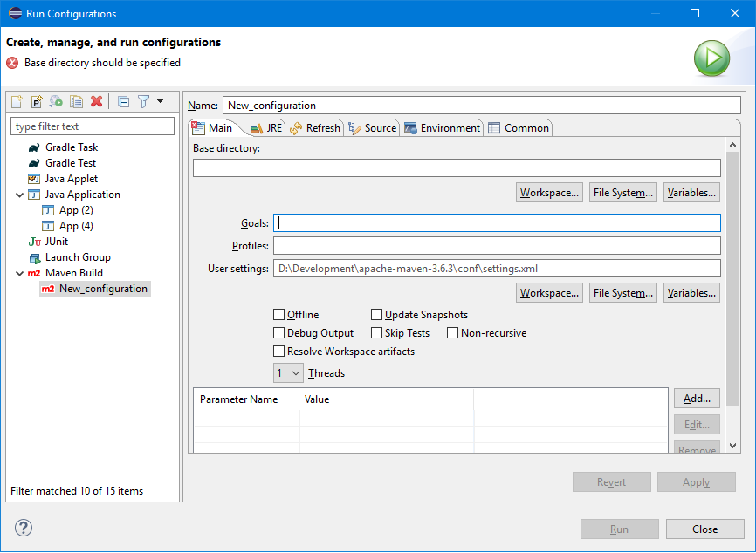Collapse the Java Application tree node

[x=19, y=195]
